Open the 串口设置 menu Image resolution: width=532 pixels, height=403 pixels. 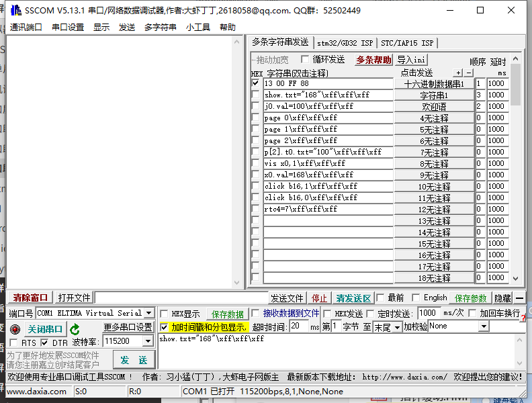point(68,27)
